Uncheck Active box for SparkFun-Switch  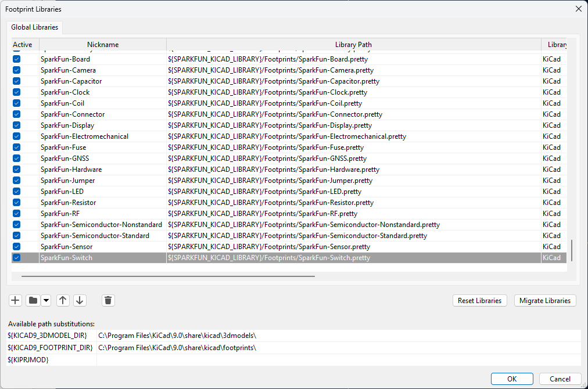click(16, 258)
